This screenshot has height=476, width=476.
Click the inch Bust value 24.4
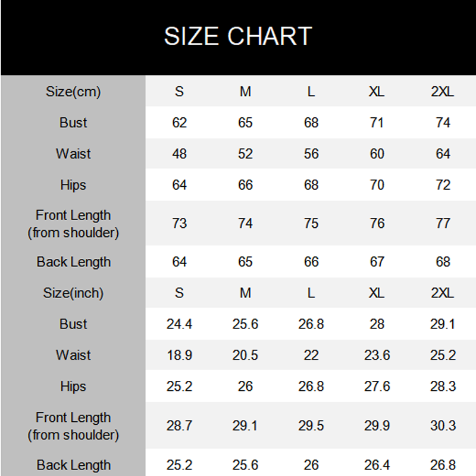pyautogui.click(x=179, y=324)
